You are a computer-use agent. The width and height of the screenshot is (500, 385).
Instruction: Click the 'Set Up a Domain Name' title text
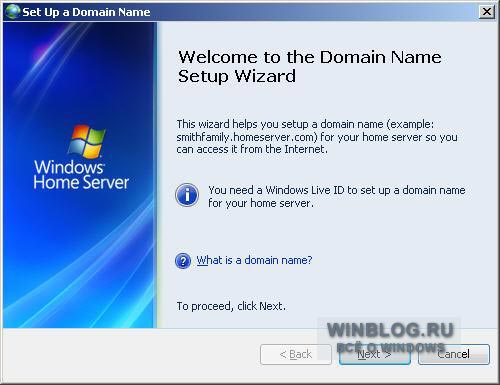[86, 12]
